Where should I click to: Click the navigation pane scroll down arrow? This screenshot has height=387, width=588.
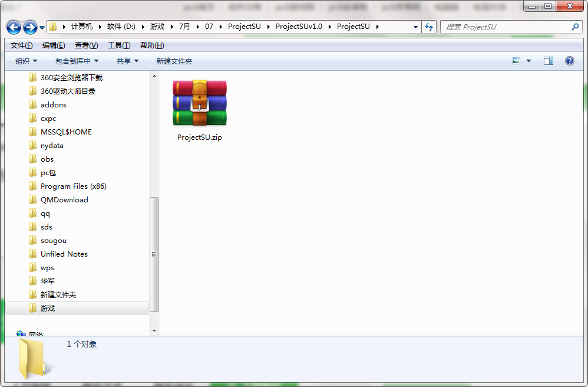154,331
